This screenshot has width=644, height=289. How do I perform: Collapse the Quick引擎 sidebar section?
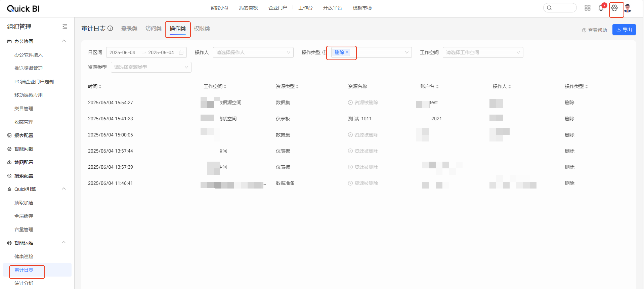tap(64, 189)
